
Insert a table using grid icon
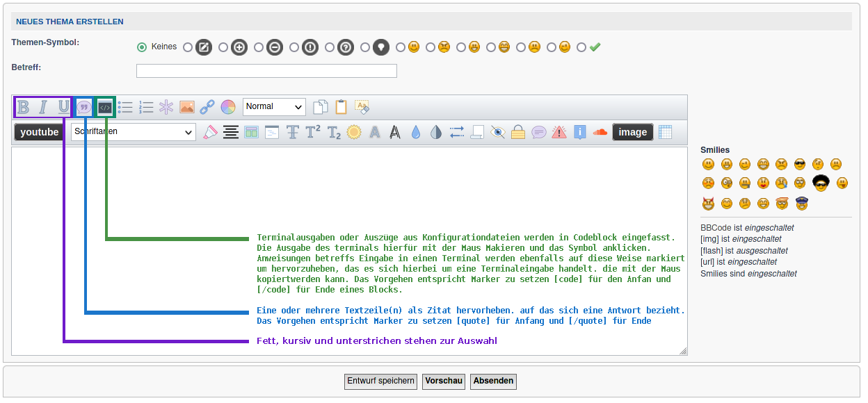click(665, 132)
